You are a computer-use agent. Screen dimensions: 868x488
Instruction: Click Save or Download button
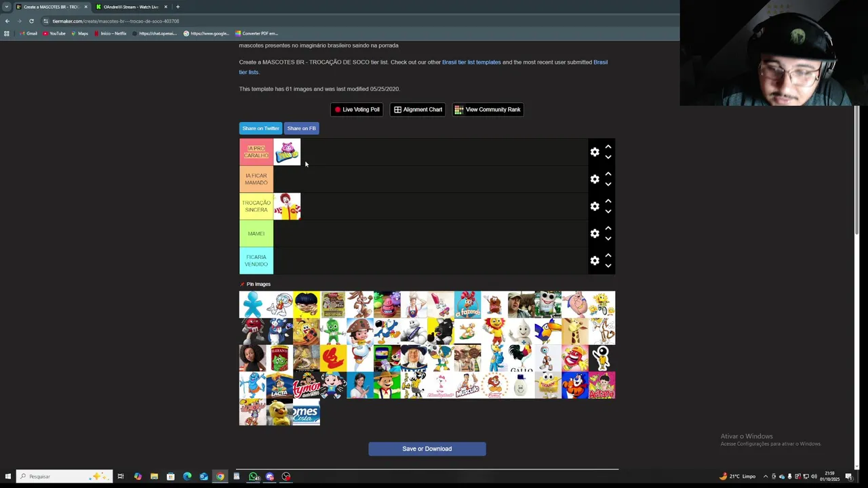(427, 449)
